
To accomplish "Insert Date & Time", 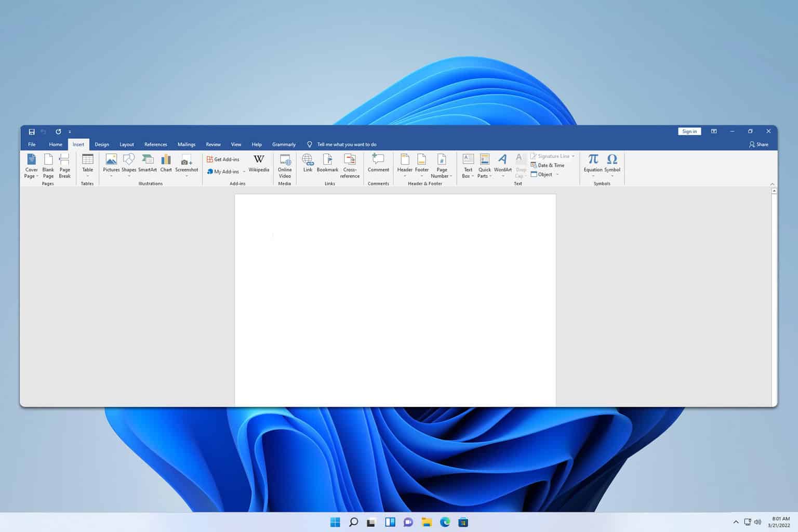I will point(548,165).
